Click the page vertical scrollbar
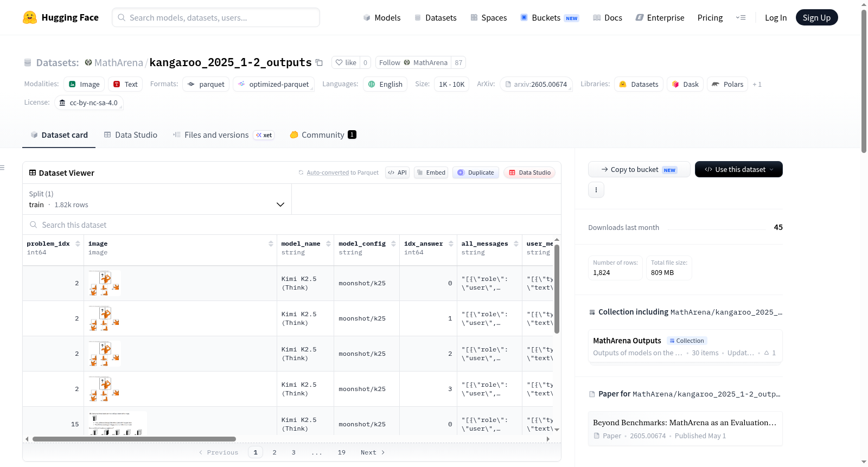 point(864,81)
